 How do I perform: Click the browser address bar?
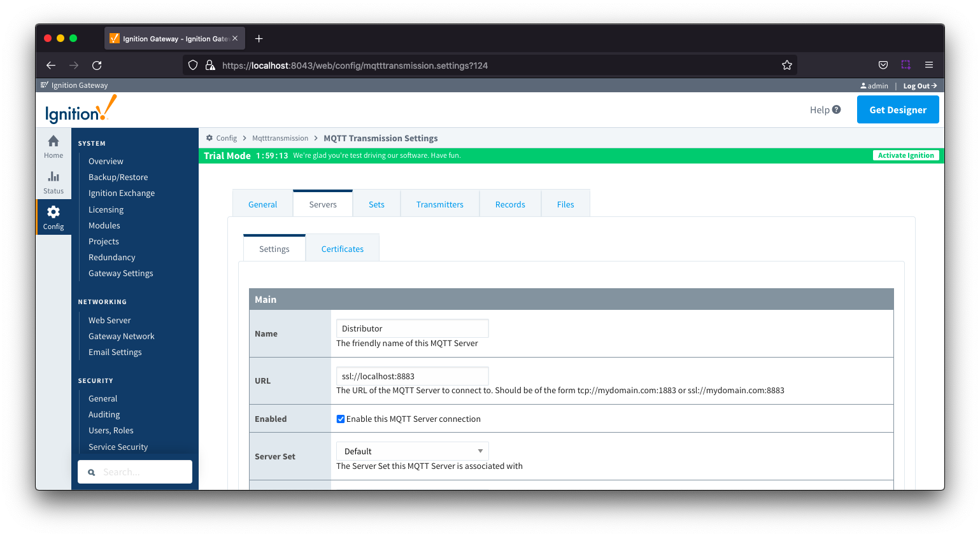tap(490, 65)
